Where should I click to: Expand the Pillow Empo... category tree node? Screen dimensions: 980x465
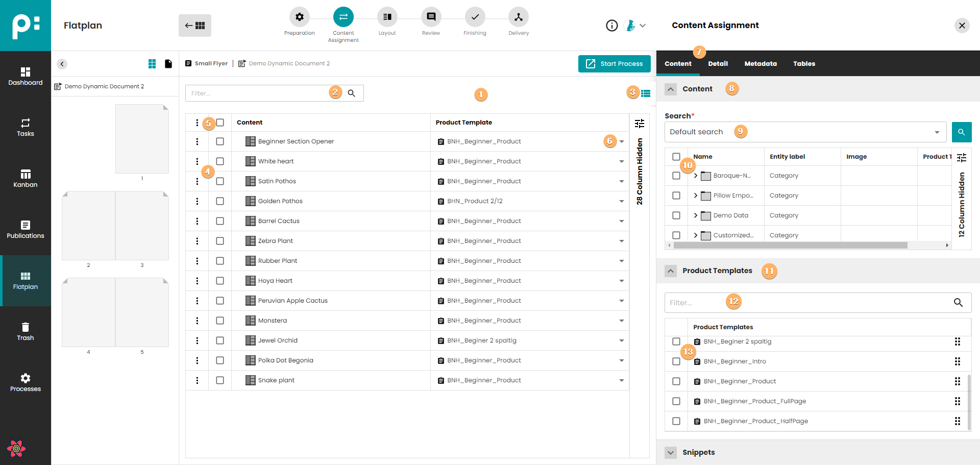[695, 195]
